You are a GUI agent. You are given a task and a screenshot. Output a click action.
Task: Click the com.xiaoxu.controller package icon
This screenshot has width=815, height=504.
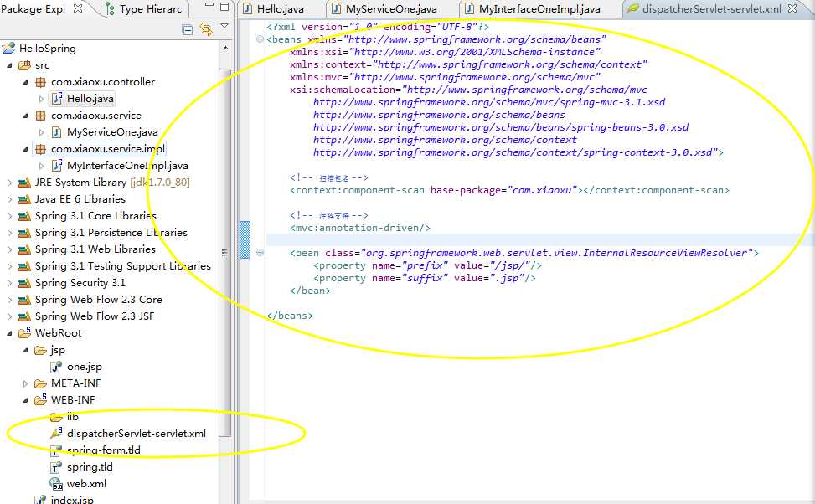[40, 82]
